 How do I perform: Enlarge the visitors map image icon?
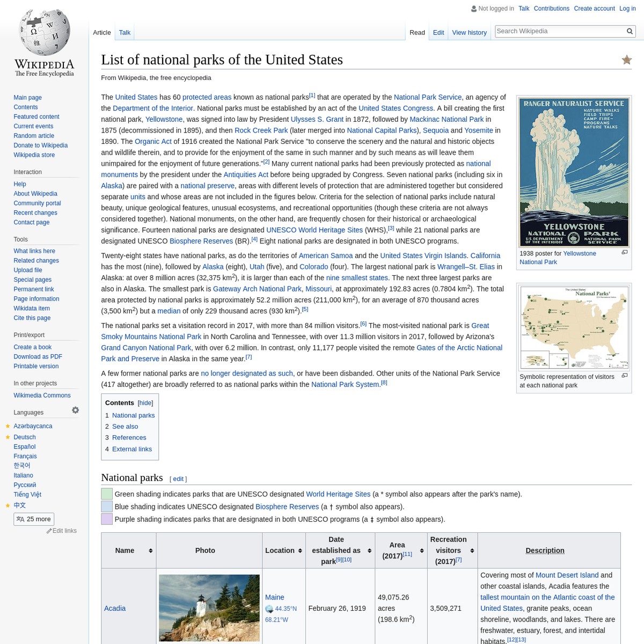(x=624, y=376)
